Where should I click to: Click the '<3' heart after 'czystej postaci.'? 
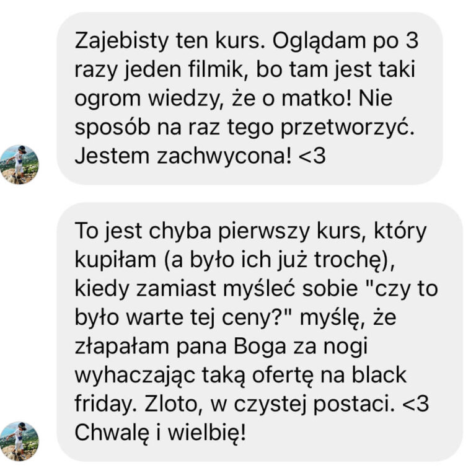(415, 404)
